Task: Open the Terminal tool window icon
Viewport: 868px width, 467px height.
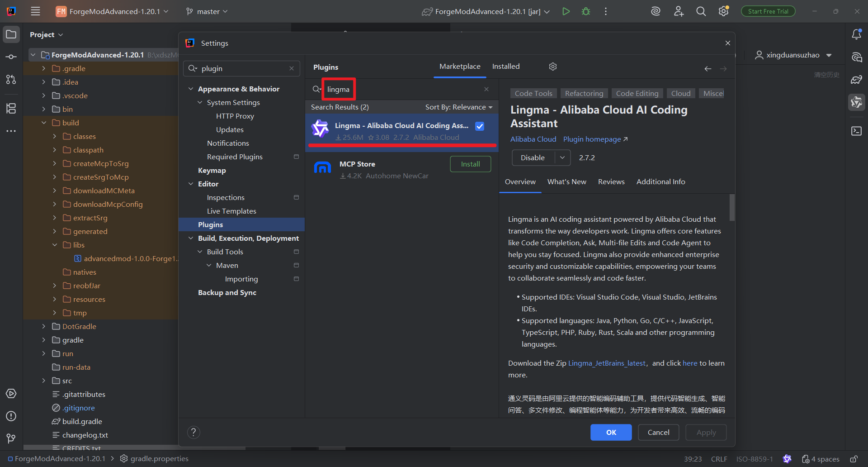Action: (856, 131)
